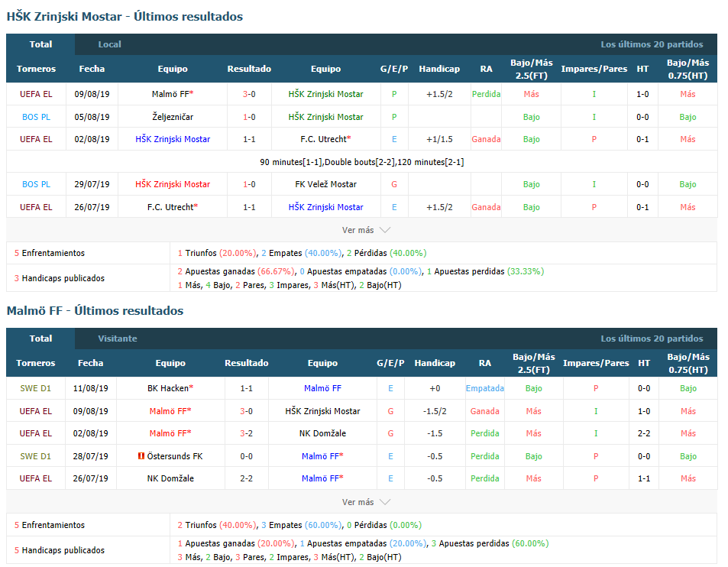Open NK Domžale link in 02/08/19 row

pyautogui.click(x=322, y=433)
